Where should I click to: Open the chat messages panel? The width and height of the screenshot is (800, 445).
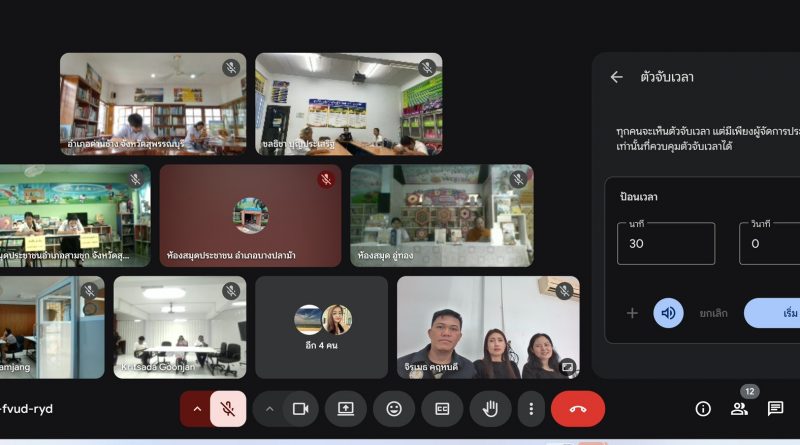coord(775,408)
